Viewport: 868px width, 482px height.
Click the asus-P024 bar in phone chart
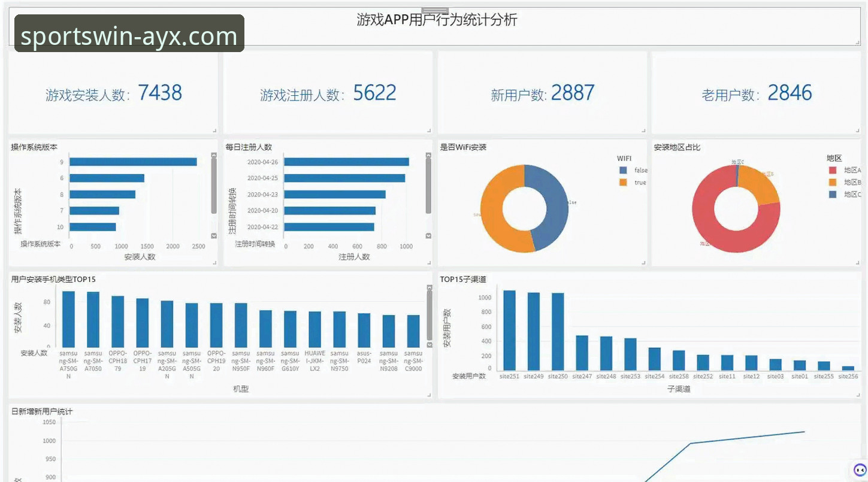coord(364,331)
